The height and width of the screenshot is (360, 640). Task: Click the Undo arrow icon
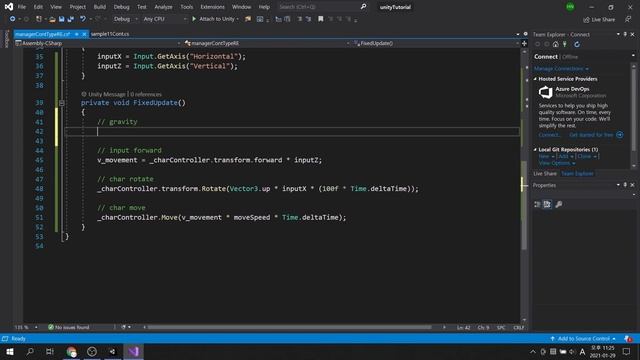[x=83, y=19]
